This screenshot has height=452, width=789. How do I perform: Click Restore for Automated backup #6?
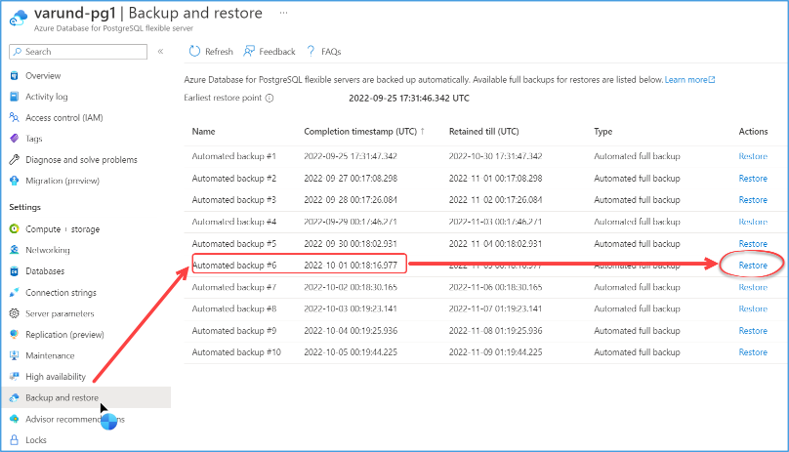point(753,265)
